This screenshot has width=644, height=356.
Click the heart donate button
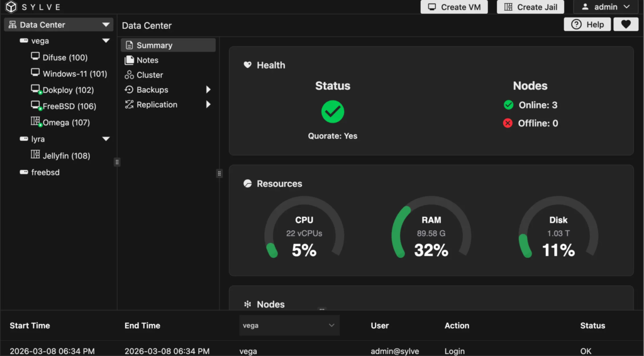click(x=626, y=25)
